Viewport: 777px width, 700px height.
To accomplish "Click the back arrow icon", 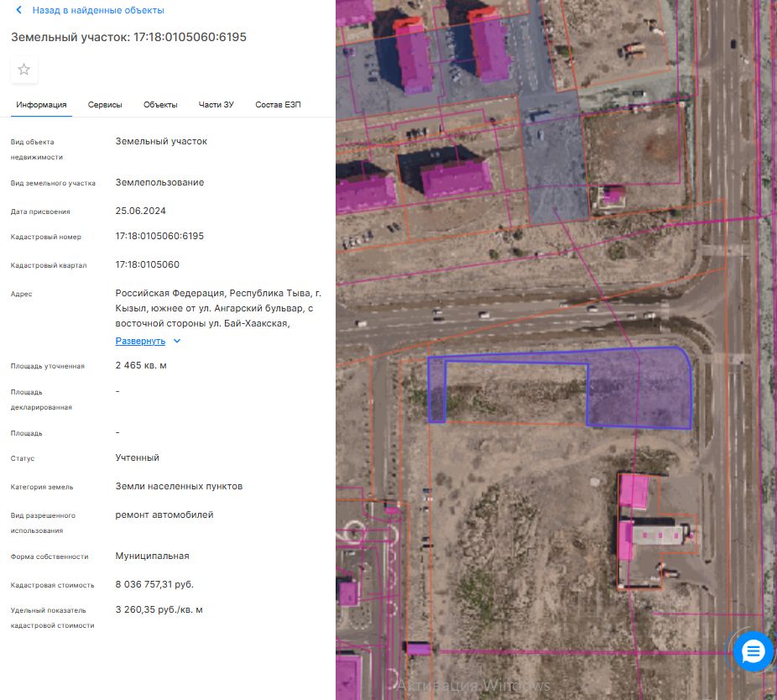I will click(x=19, y=10).
